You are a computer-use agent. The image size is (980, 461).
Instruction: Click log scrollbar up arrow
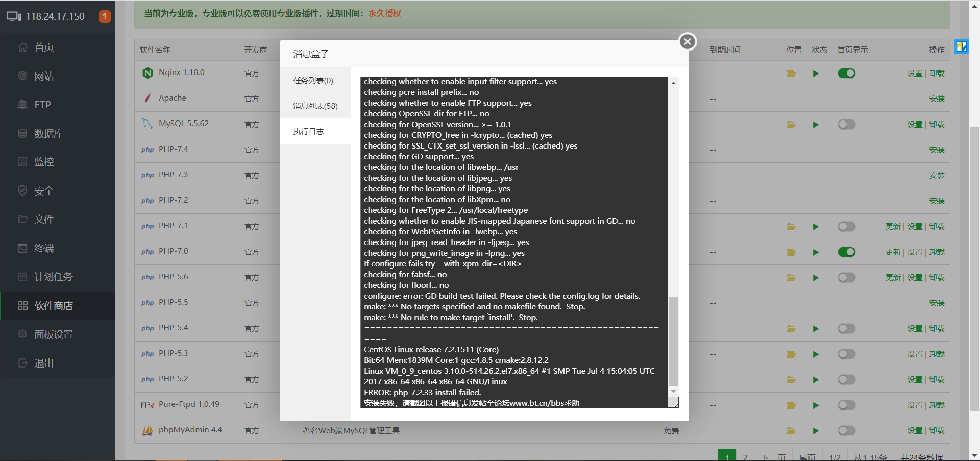coord(674,83)
